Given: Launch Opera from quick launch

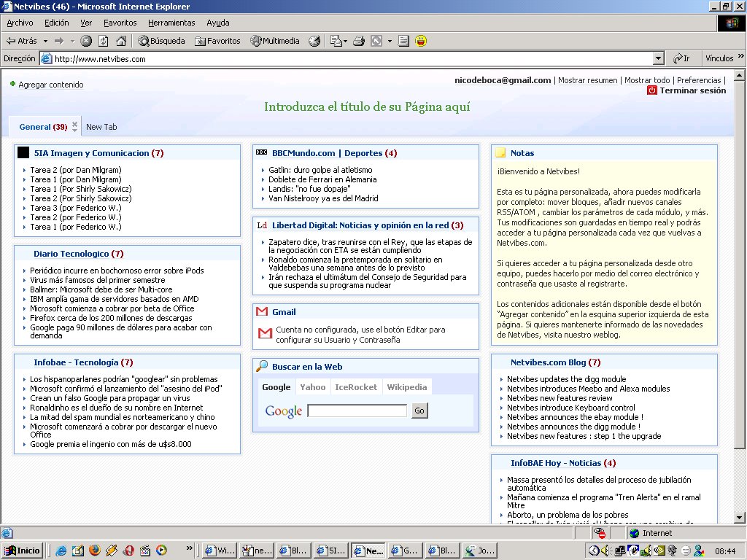Looking at the screenshot, I should pyautogui.click(x=128, y=551).
